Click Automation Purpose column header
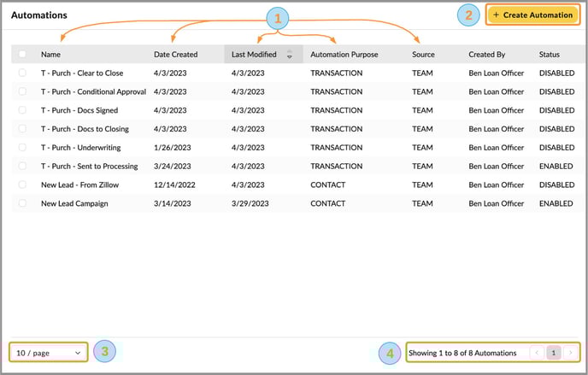Screen dimensions: 588x375 pos(344,55)
